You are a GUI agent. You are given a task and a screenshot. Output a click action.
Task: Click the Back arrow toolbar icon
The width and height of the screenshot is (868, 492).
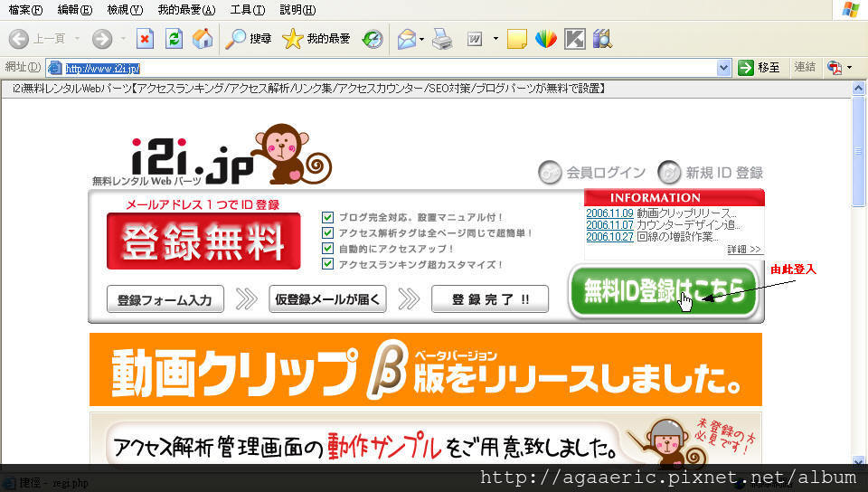(19, 39)
